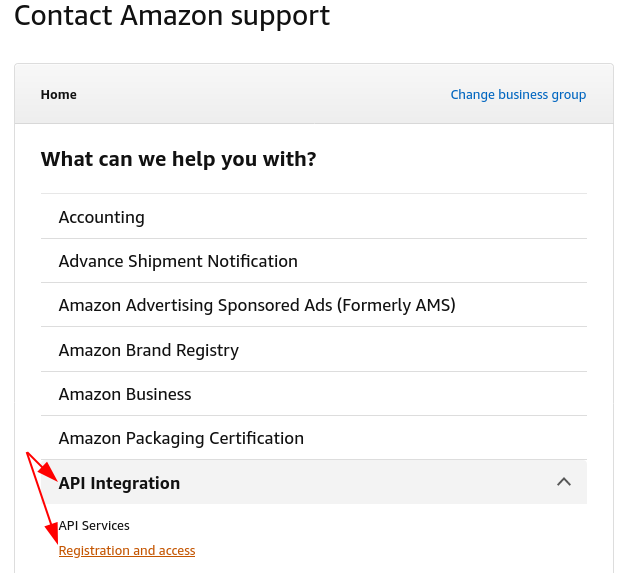Screen dimensions: 624x573
Task: Click red arrowhead pointing at API Integration
Action: coord(50,473)
